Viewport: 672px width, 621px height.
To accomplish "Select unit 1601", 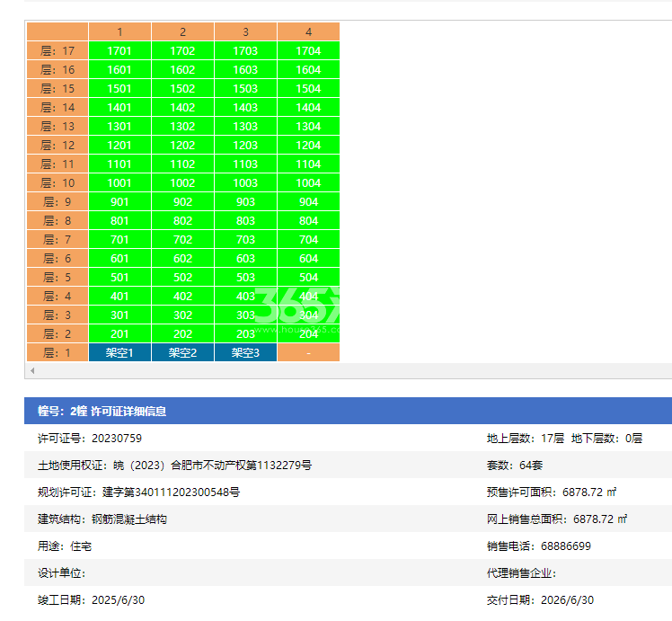I will pos(119,69).
